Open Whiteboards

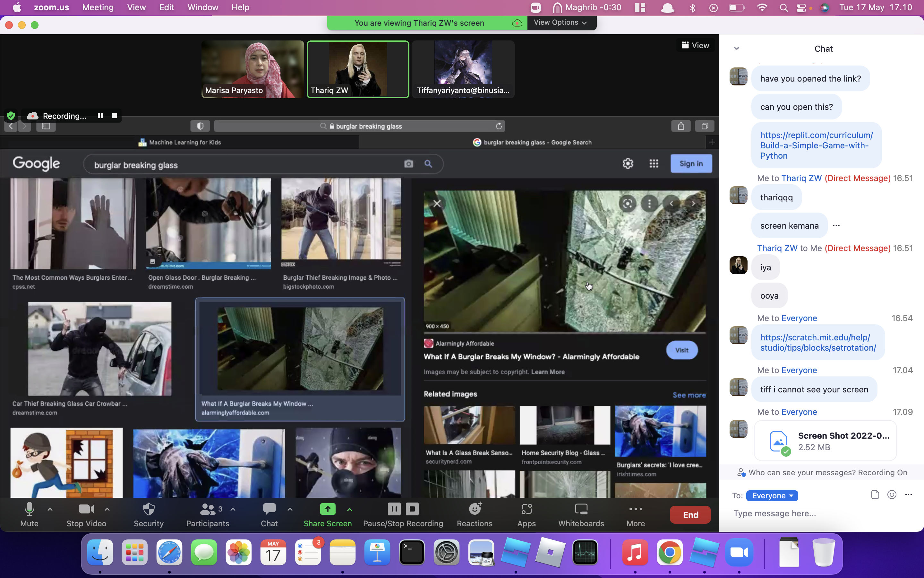(581, 514)
